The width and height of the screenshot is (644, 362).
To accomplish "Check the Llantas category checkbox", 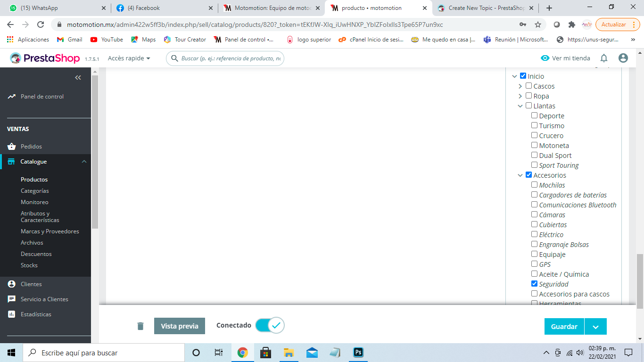I will click(x=528, y=106).
